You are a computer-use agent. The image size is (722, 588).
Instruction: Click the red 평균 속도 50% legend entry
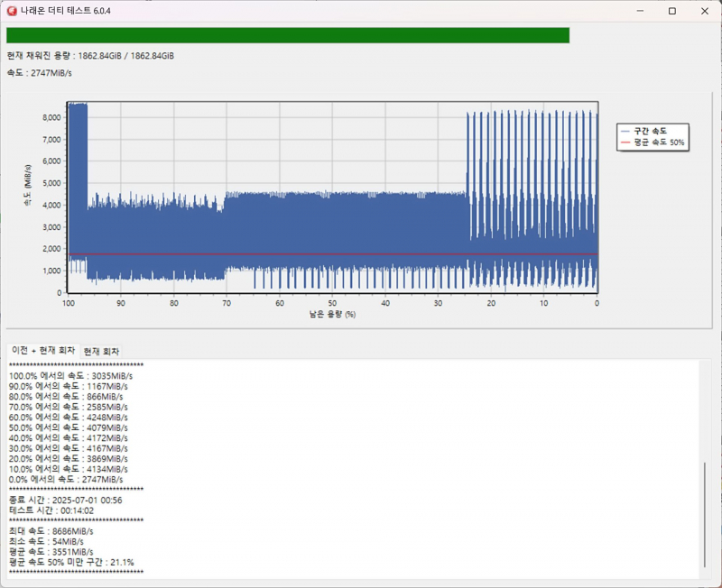(652, 142)
